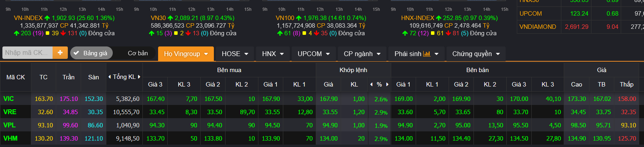Open Chứng quyền menu
This screenshot has height=147, width=644.
tap(476, 54)
